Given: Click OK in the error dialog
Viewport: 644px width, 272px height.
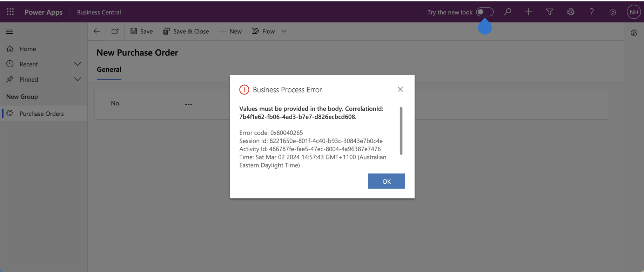Looking at the screenshot, I should (x=386, y=181).
